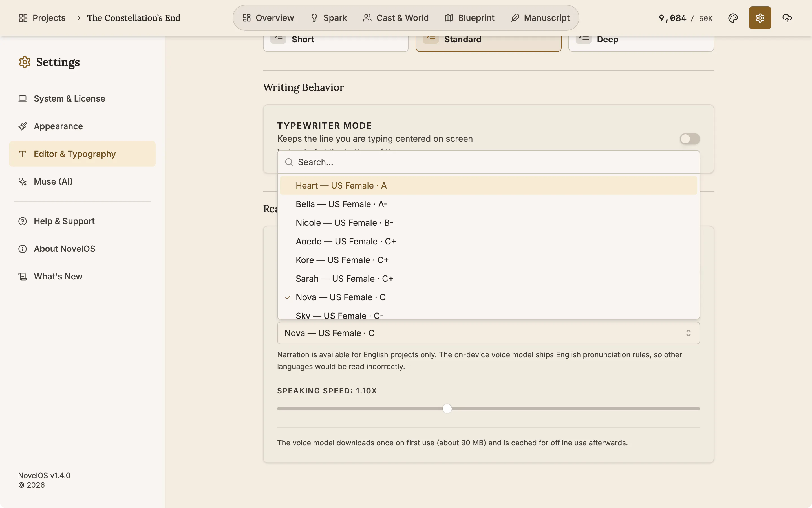Click the Speaking Speed slider handle
812x508 pixels.
point(447,409)
